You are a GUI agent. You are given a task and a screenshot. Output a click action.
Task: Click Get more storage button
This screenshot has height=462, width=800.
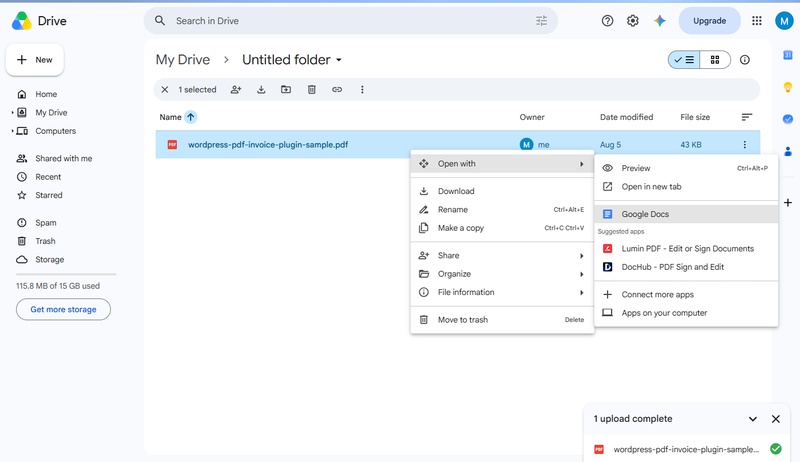[63, 310]
